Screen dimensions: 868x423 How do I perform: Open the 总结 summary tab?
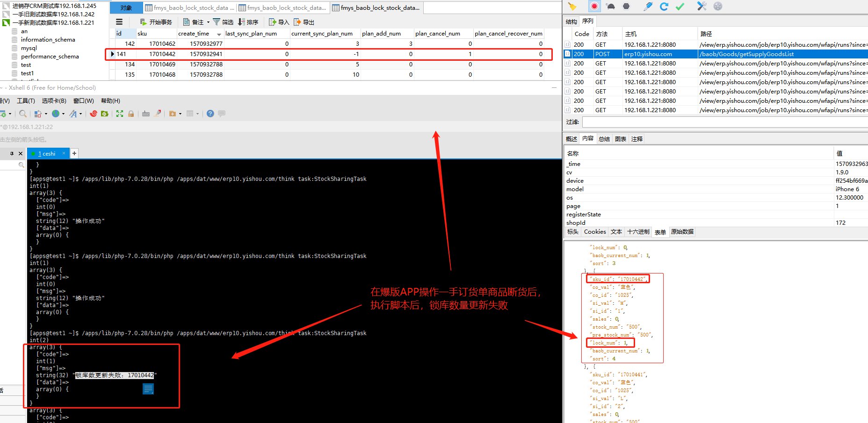pos(604,139)
